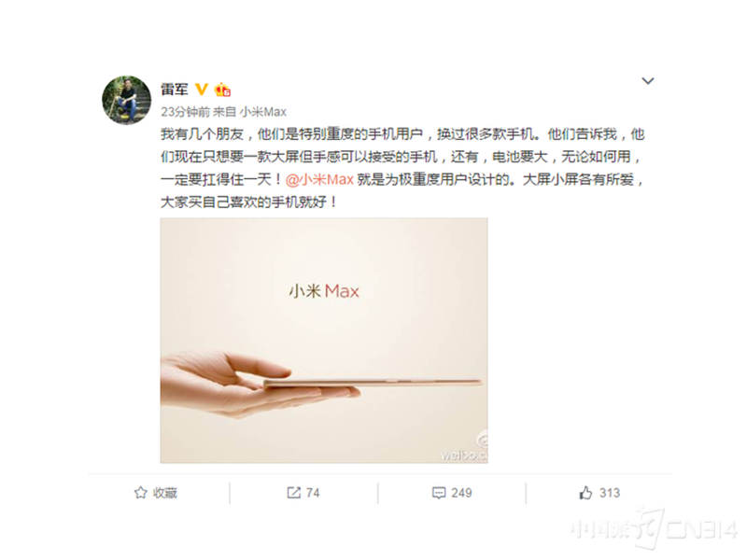Click the repost count 74
This screenshot has width=747, height=560.
(313, 493)
